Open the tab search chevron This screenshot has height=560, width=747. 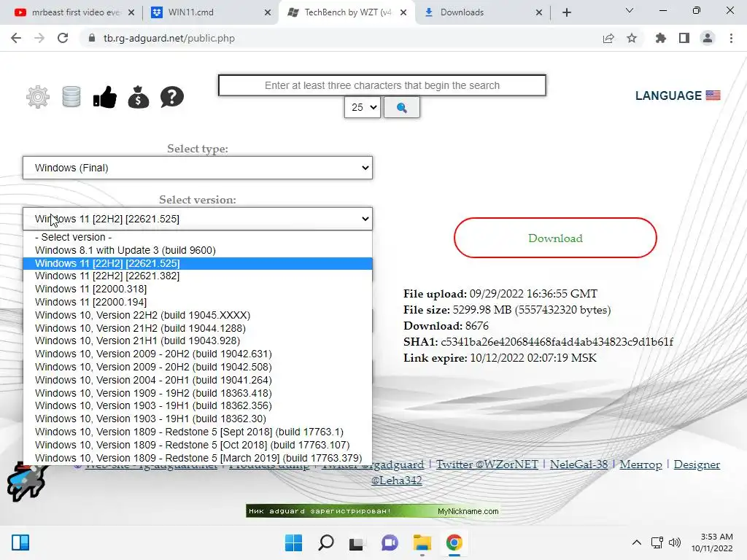pyautogui.click(x=630, y=10)
